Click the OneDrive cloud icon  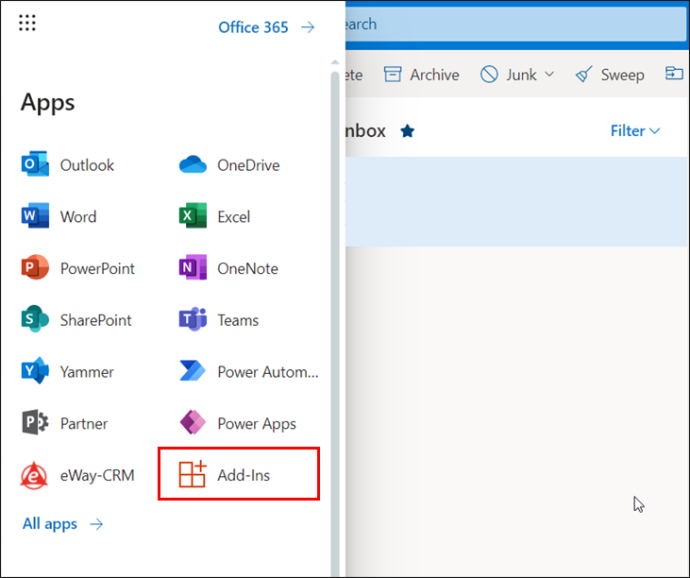[x=193, y=164]
